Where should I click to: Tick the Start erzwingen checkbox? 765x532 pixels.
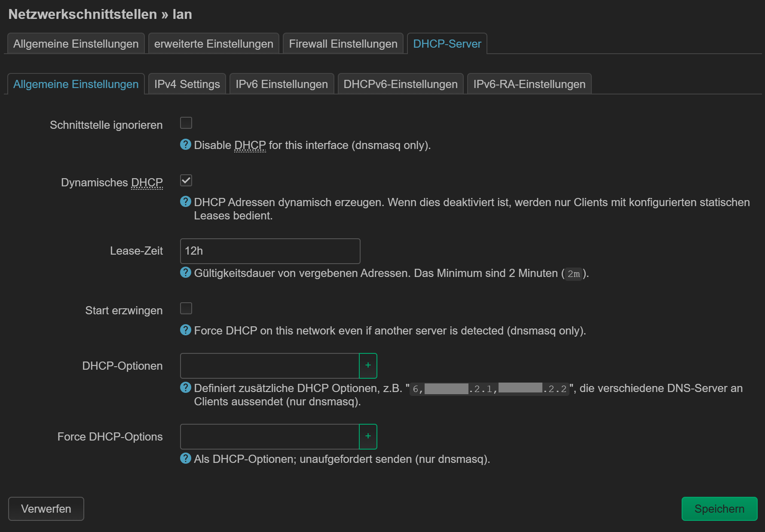pyautogui.click(x=186, y=308)
